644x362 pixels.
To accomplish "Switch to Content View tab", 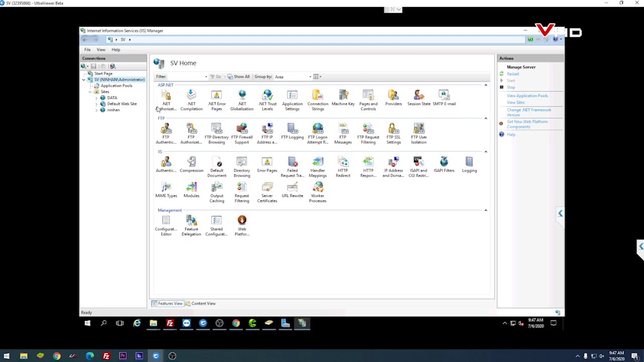I will tap(200, 304).
